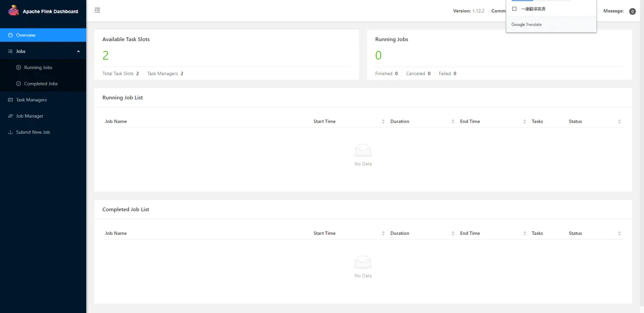The width and height of the screenshot is (644, 313).
Task: Click the Message count badge
Action: coord(632,12)
